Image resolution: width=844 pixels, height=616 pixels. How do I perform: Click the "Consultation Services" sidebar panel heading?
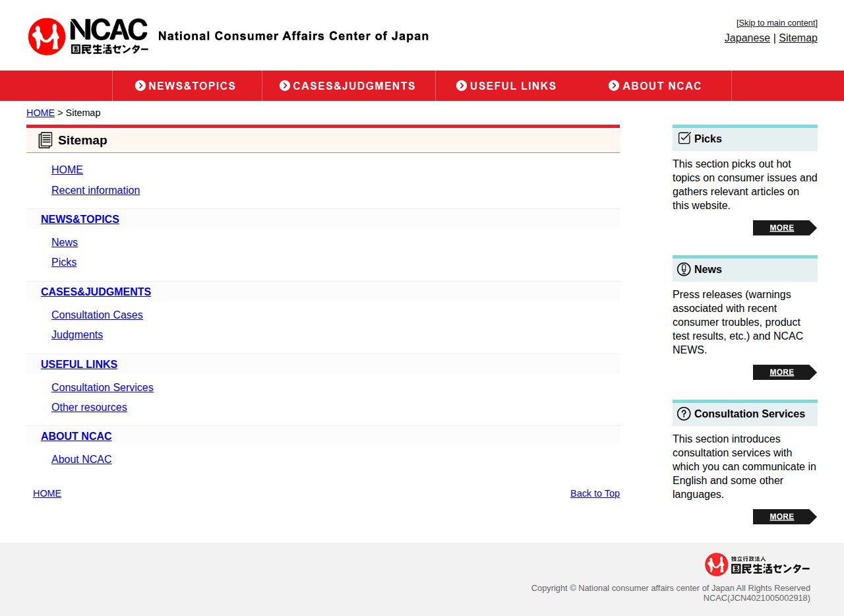pos(750,414)
